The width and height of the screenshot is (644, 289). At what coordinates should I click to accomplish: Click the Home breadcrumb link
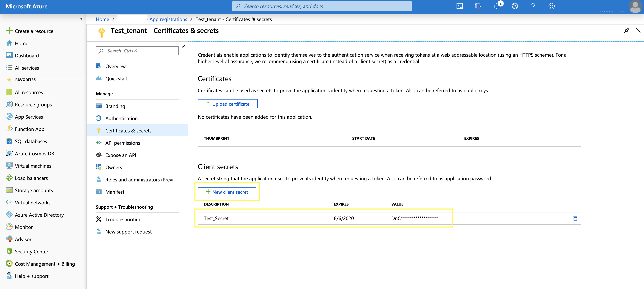pos(102,20)
